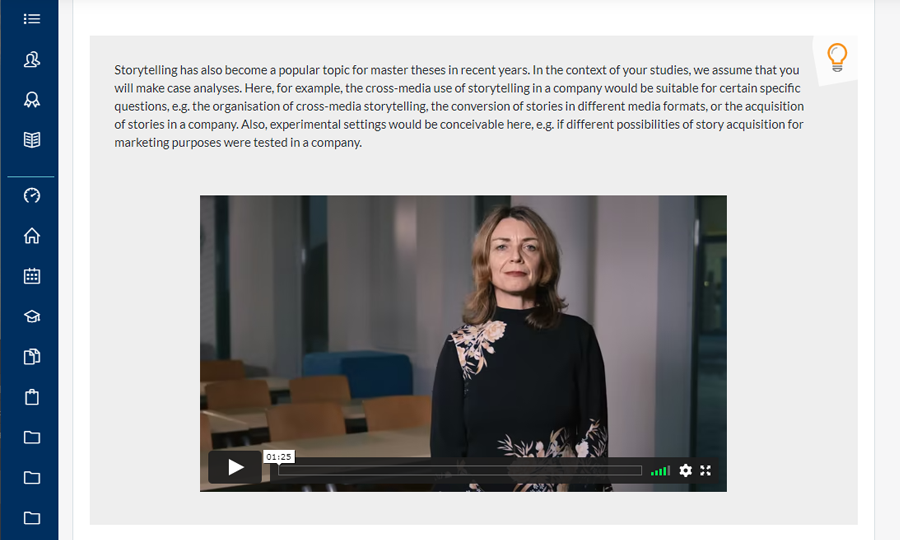Open the first folder icon
The image size is (900, 540).
point(32,437)
